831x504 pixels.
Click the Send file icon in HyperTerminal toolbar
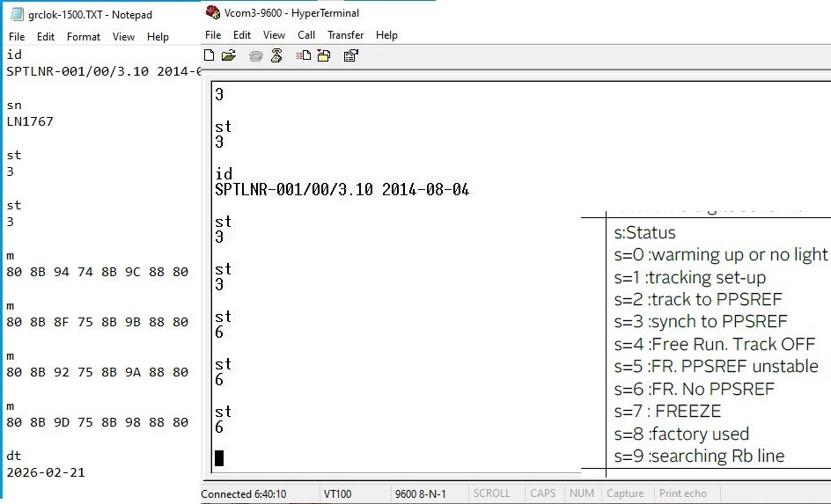[304, 55]
